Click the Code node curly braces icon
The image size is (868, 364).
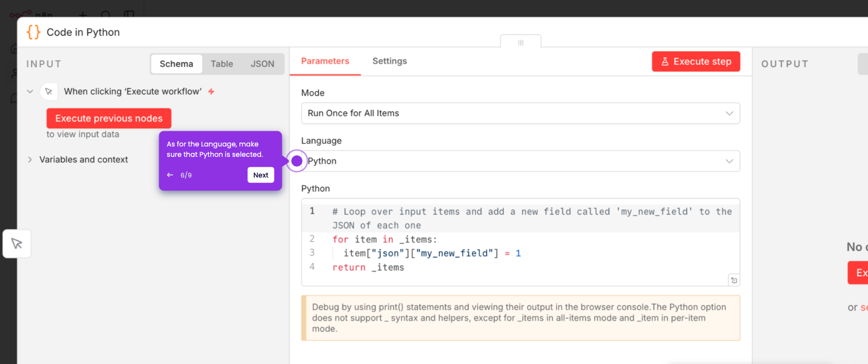coord(33,32)
